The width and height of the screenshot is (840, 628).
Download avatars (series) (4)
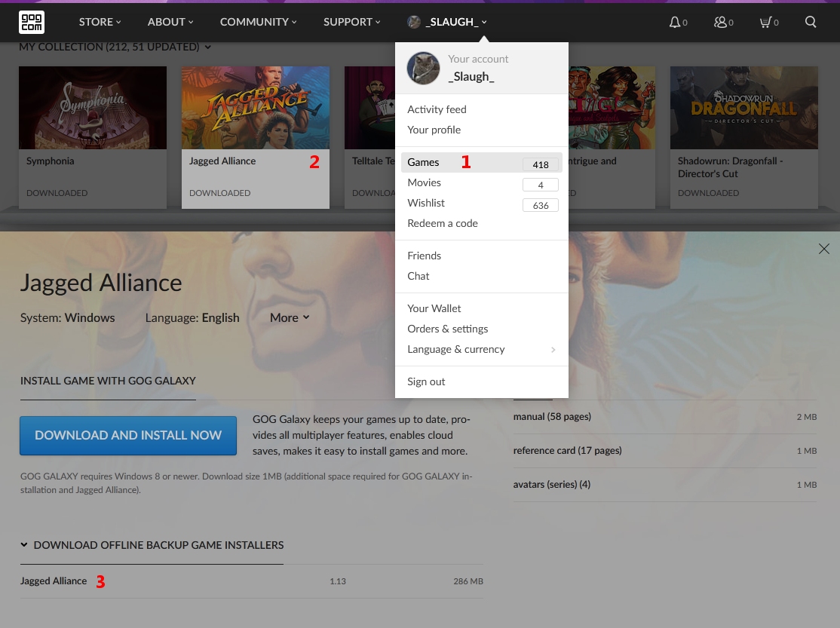[665, 485]
